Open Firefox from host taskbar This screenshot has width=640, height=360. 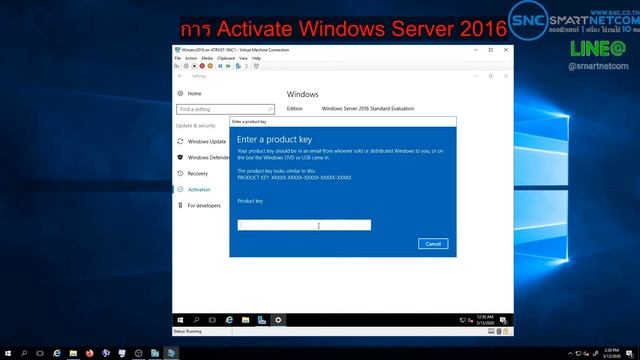[x=89, y=353]
